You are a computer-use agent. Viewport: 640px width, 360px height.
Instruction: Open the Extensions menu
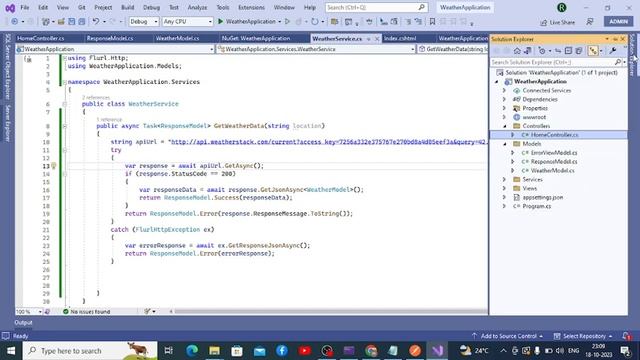coord(251,7)
